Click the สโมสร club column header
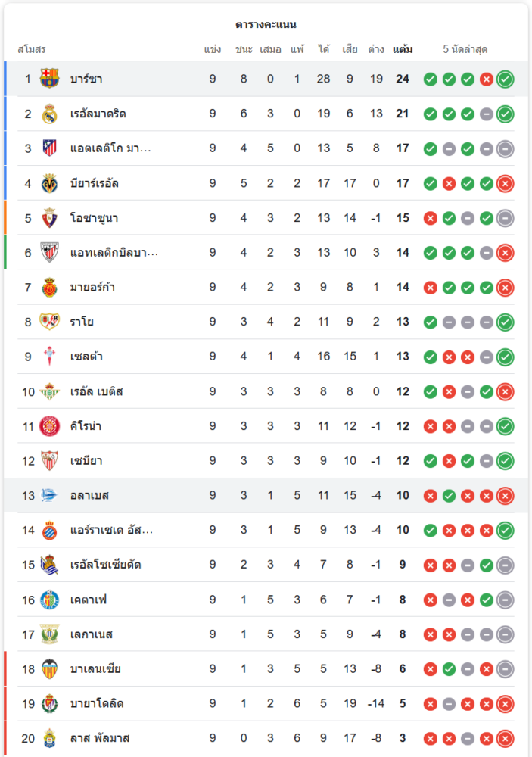 tap(32, 49)
